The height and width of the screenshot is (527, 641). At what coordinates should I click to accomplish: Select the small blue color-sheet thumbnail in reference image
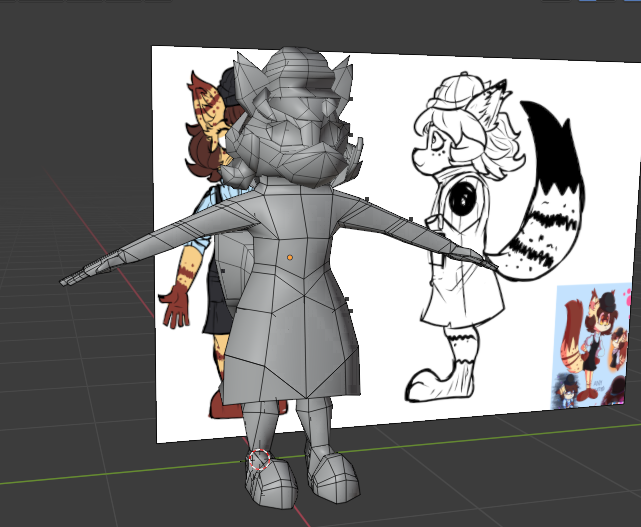[x=593, y=346]
